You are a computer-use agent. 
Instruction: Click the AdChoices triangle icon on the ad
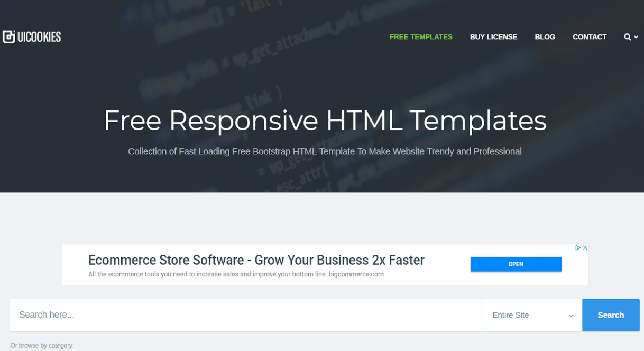578,248
